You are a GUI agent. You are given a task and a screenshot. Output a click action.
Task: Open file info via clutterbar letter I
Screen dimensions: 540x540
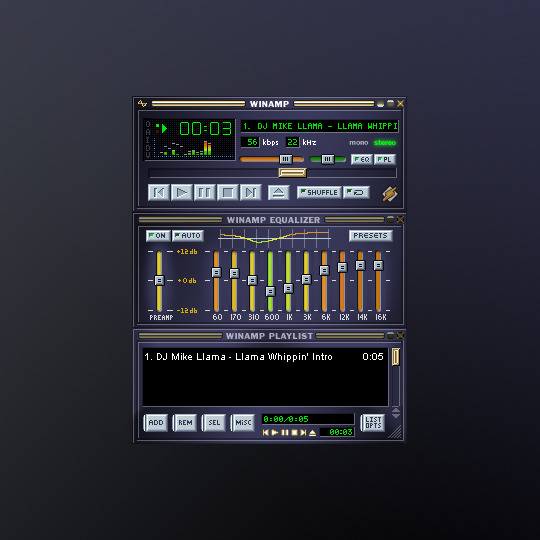[148, 139]
